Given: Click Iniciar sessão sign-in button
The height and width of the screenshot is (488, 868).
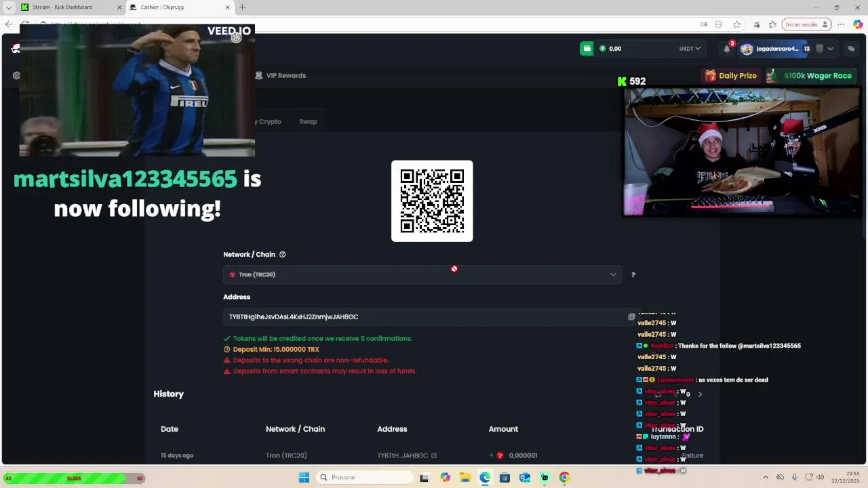Looking at the screenshot, I should (806, 24).
